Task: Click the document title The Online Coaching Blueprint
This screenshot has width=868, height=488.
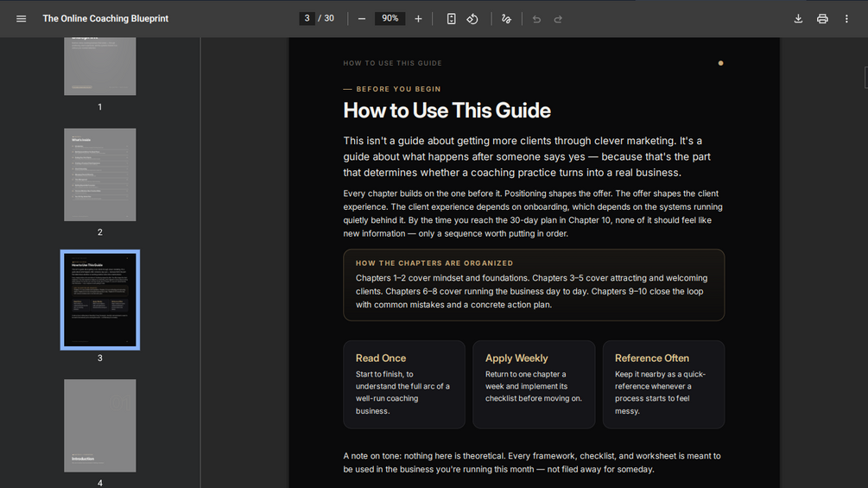Action: 105,18
